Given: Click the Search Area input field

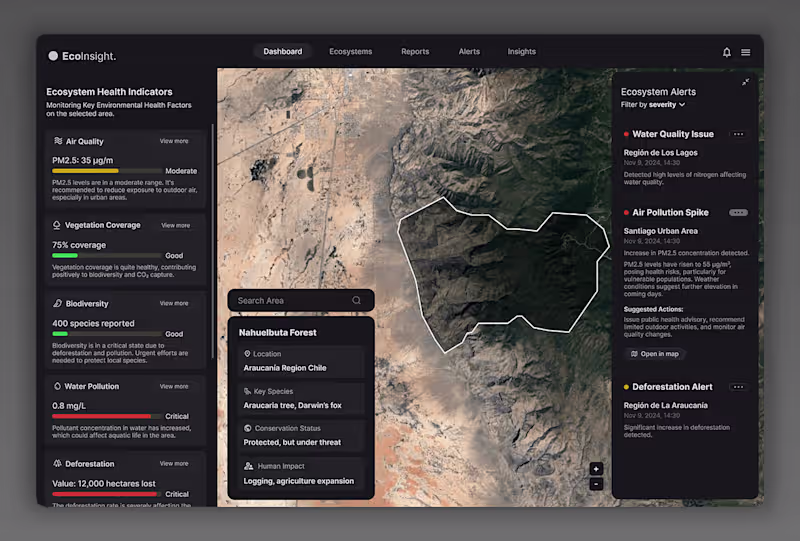Looking at the screenshot, I should pyautogui.click(x=301, y=301).
